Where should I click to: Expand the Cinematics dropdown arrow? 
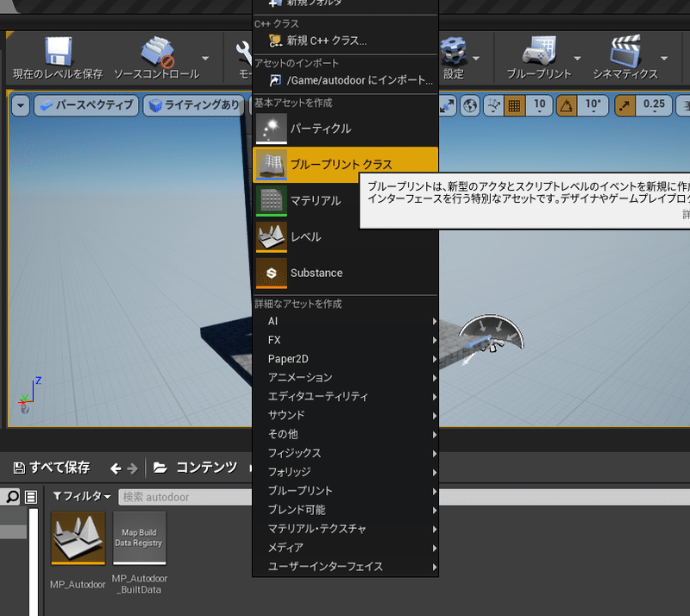click(x=664, y=58)
